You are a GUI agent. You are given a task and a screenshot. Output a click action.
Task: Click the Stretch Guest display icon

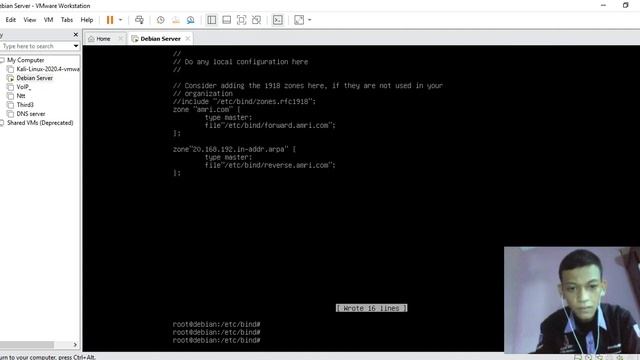click(299, 20)
